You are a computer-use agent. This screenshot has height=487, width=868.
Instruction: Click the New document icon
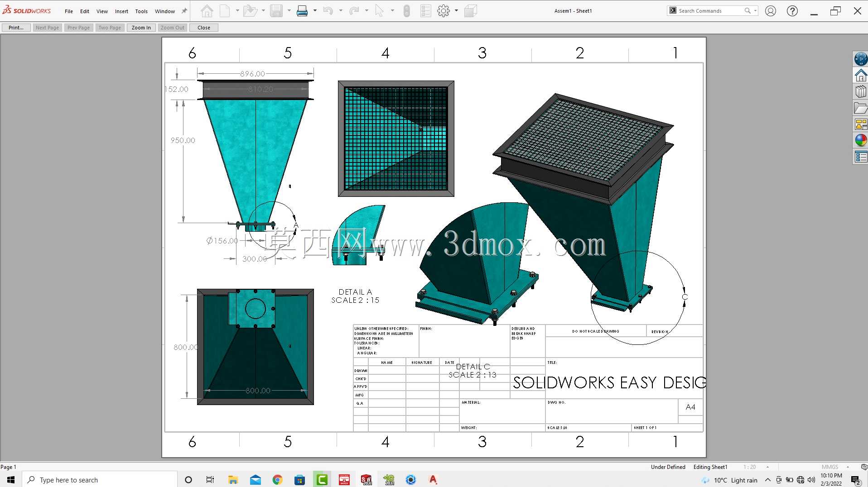click(x=225, y=11)
